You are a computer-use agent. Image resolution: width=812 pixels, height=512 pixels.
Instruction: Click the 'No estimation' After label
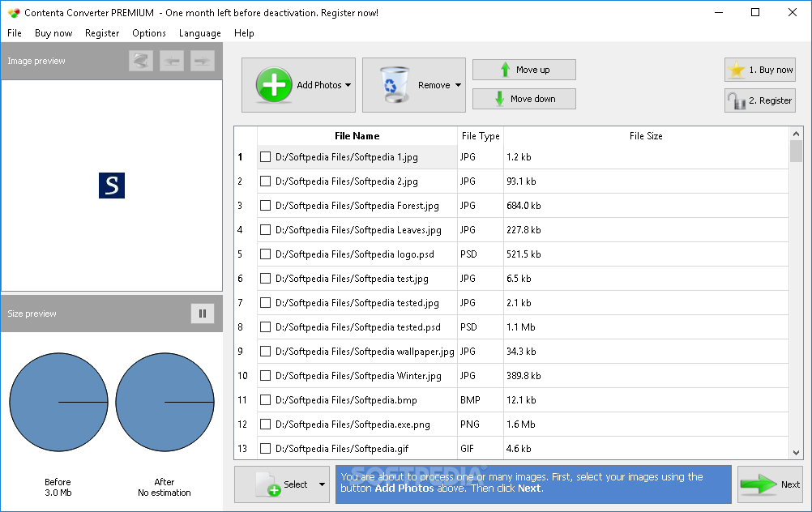point(165,493)
